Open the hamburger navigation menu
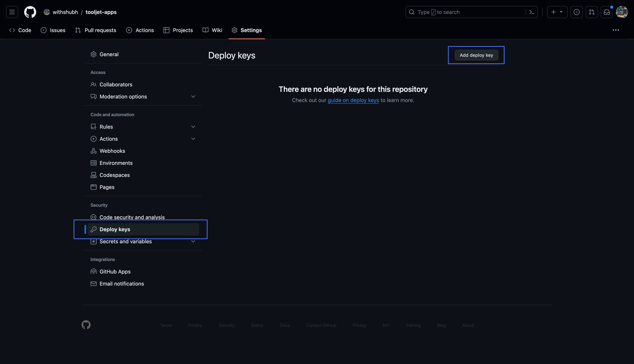Screen dimensions: 634x364 click(x=12, y=12)
